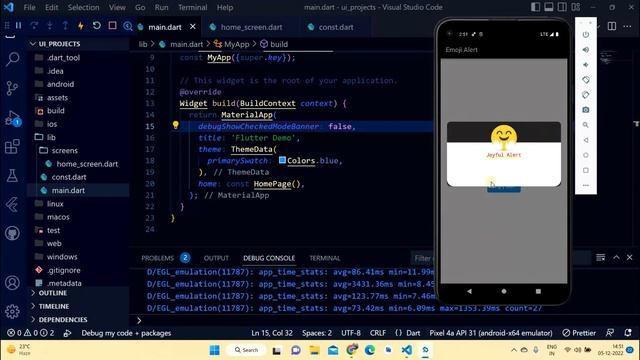Open the File menu
The width and height of the screenshot is (640, 360).
point(29,7)
